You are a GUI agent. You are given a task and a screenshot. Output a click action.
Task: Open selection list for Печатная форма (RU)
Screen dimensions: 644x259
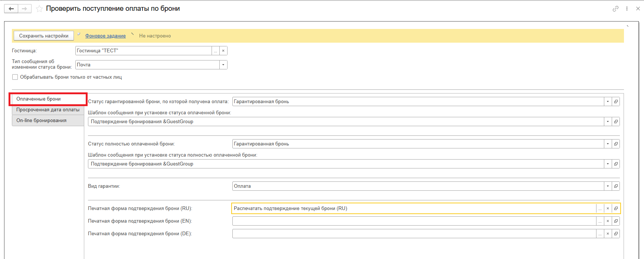[x=600, y=209]
